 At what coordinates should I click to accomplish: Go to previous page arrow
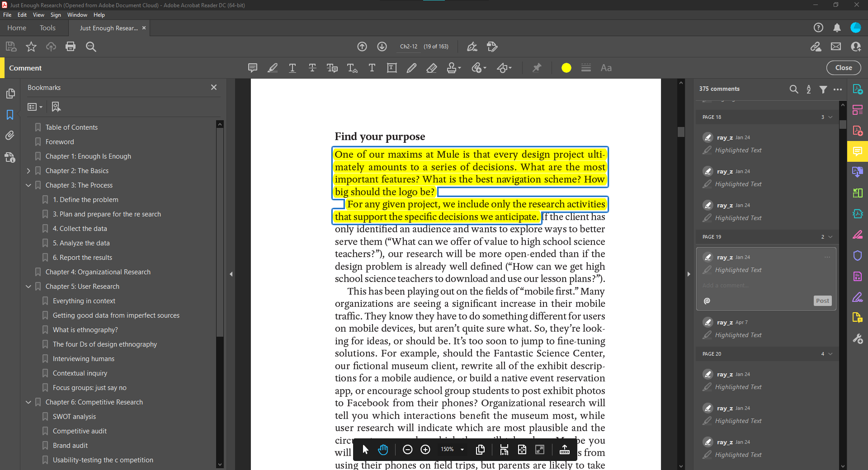coord(362,47)
